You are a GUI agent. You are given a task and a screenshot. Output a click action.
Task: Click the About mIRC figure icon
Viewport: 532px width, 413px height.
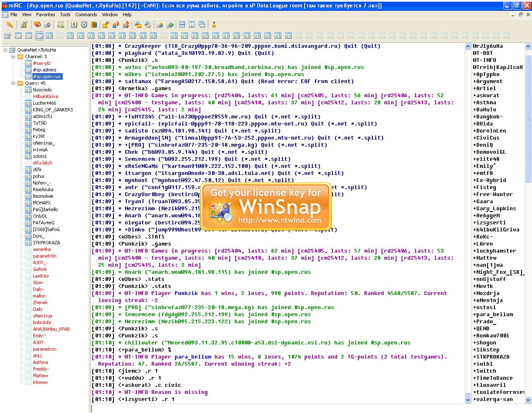coord(214,25)
